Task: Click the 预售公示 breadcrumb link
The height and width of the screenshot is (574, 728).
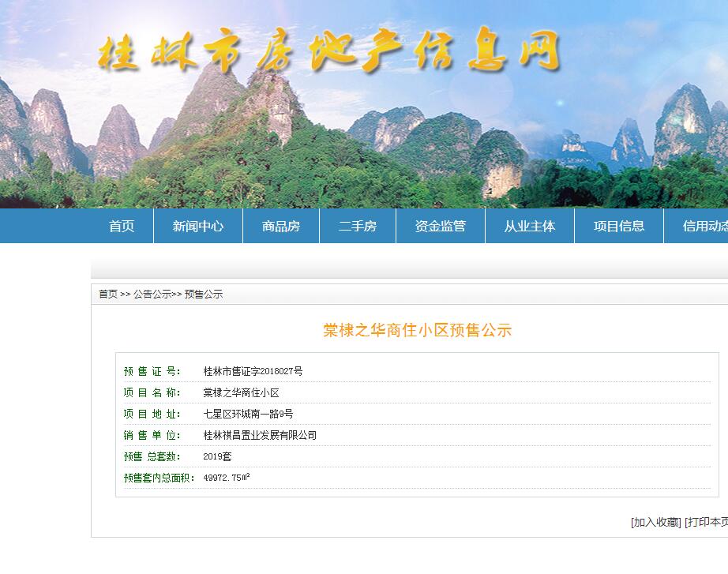Action: [204, 295]
